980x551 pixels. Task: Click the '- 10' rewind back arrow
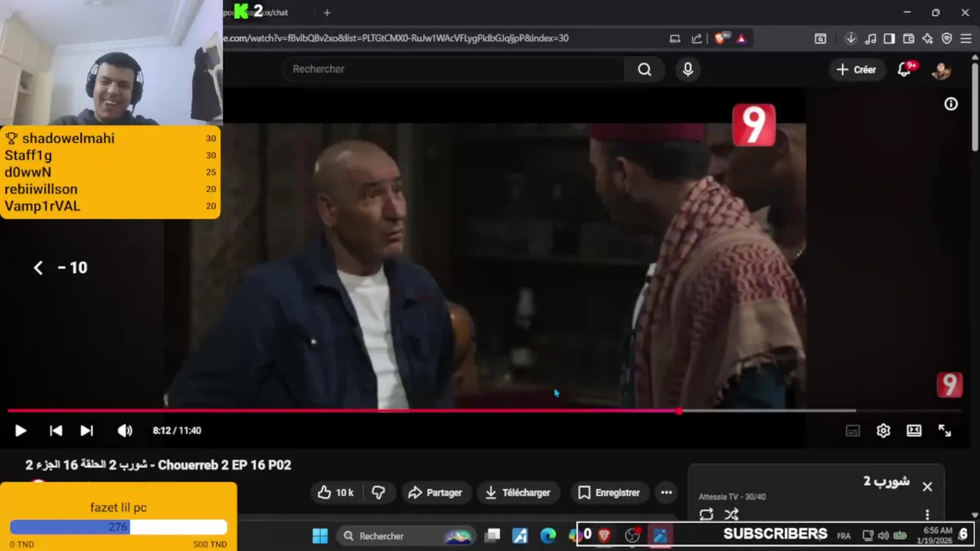click(38, 268)
